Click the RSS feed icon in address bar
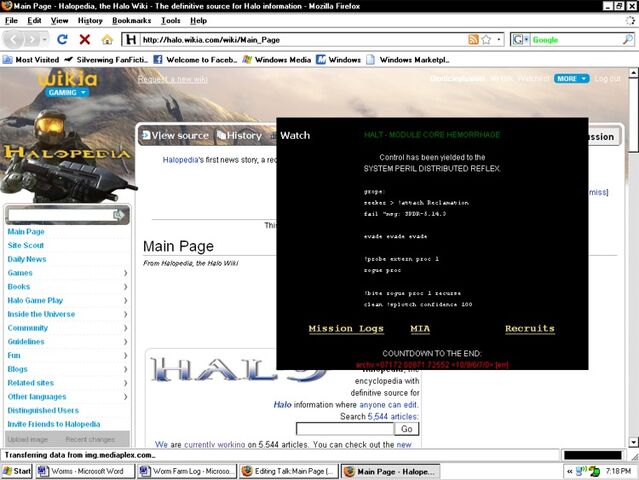The height and width of the screenshot is (480, 639). 473,40
